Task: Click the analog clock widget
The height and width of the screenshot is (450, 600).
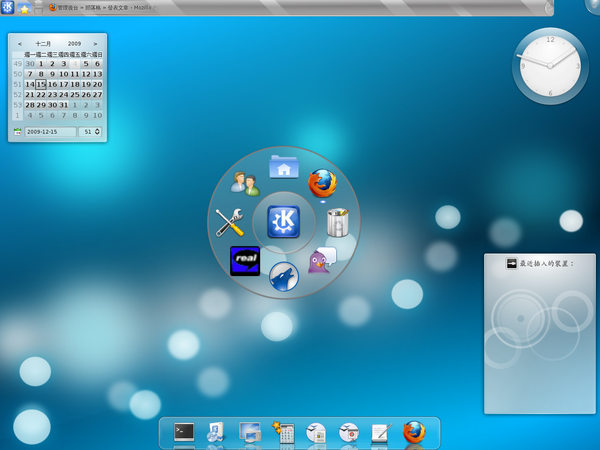Action: [x=550, y=66]
